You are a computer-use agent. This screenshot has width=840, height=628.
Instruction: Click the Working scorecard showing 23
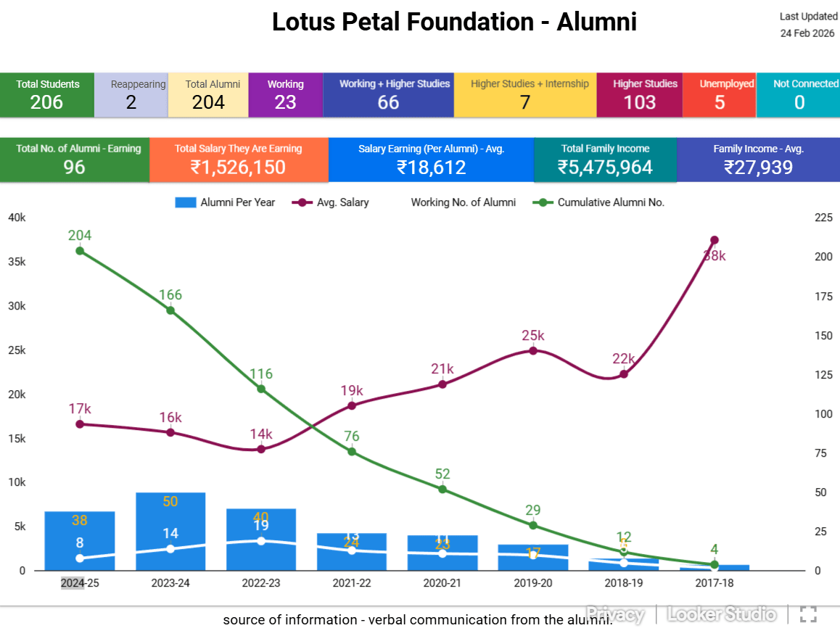[x=286, y=95]
